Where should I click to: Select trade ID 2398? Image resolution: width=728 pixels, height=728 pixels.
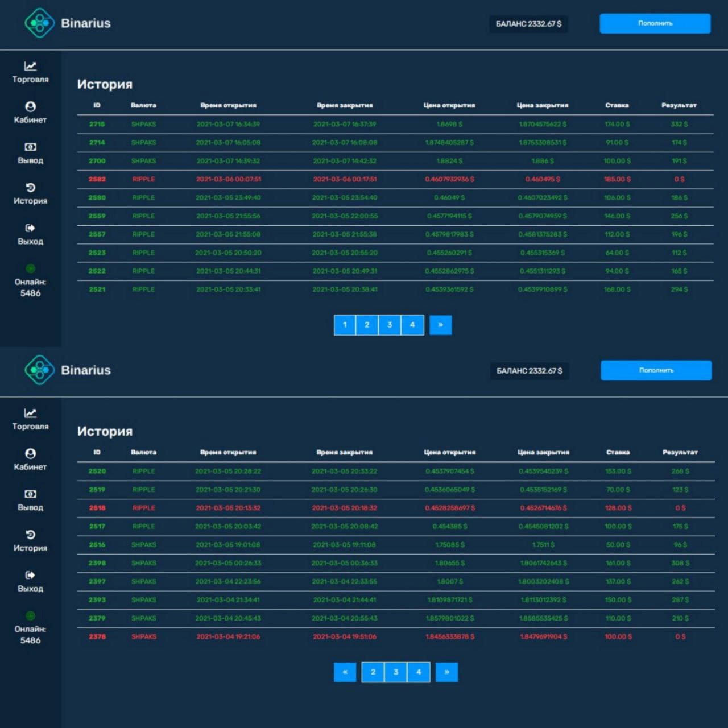[97, 563]
